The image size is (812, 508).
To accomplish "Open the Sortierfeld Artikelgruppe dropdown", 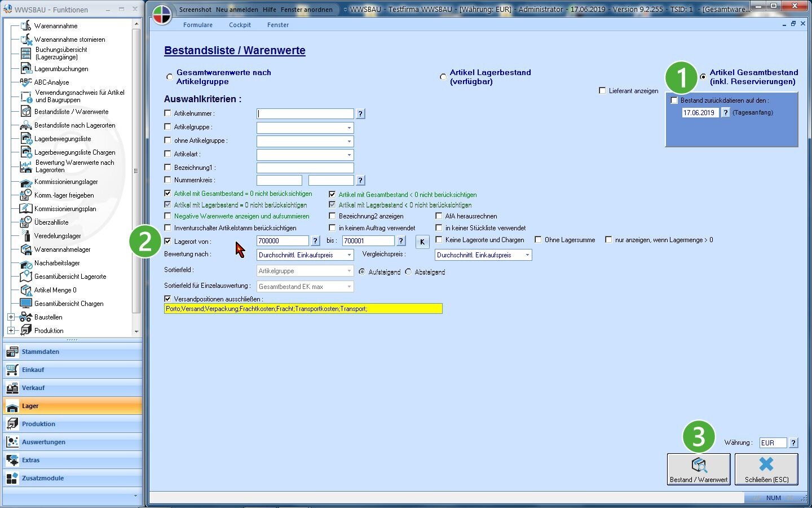I will click(x=349, y=271).
